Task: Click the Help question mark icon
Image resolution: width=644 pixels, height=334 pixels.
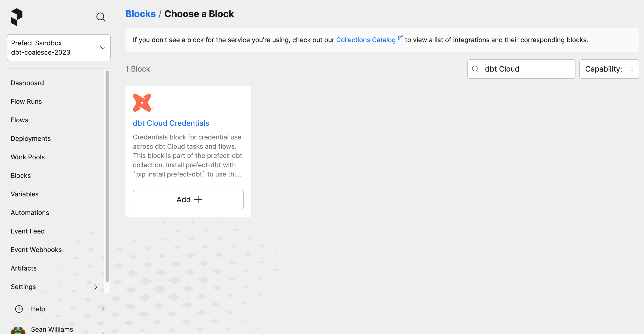Action: click(19, 309)
